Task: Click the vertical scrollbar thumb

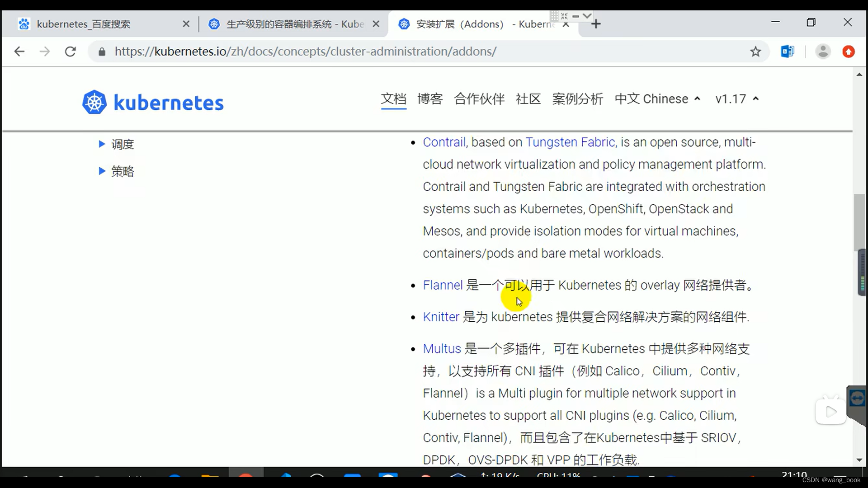Action: (859, 222)
